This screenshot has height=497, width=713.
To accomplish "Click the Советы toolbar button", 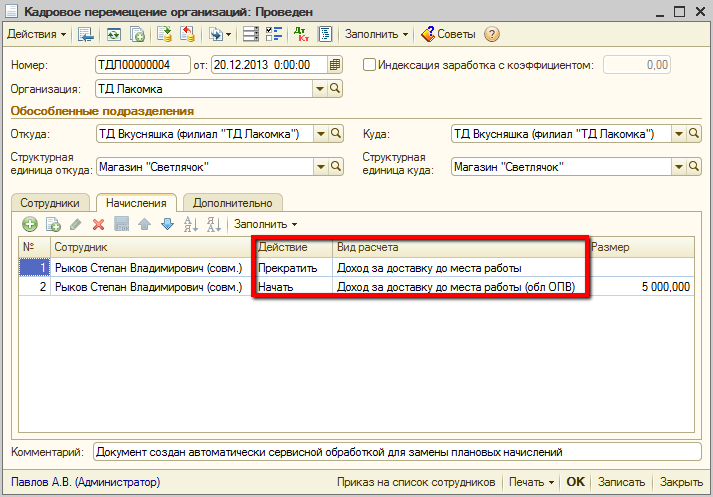I will click(x=447, y=34).
